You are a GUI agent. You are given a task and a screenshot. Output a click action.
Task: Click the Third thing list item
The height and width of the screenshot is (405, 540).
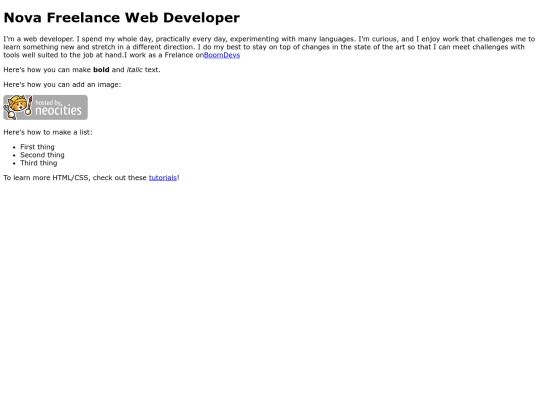[39, 163]
